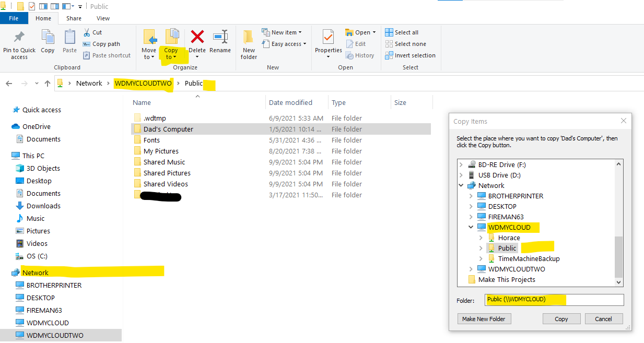This screenshot has width=644, height=343.
Task: Open the File menu tab
Action: pos(14,18)
